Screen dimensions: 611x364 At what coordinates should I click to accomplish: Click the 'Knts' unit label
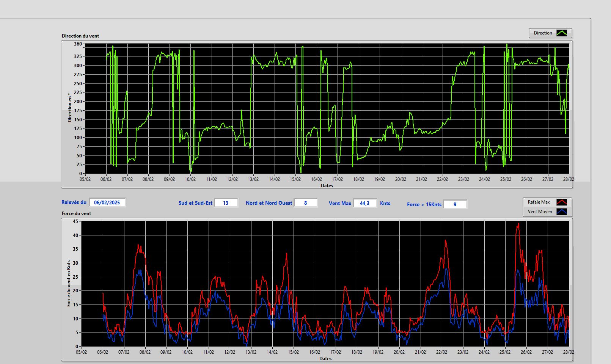click(x=385, y=204)
